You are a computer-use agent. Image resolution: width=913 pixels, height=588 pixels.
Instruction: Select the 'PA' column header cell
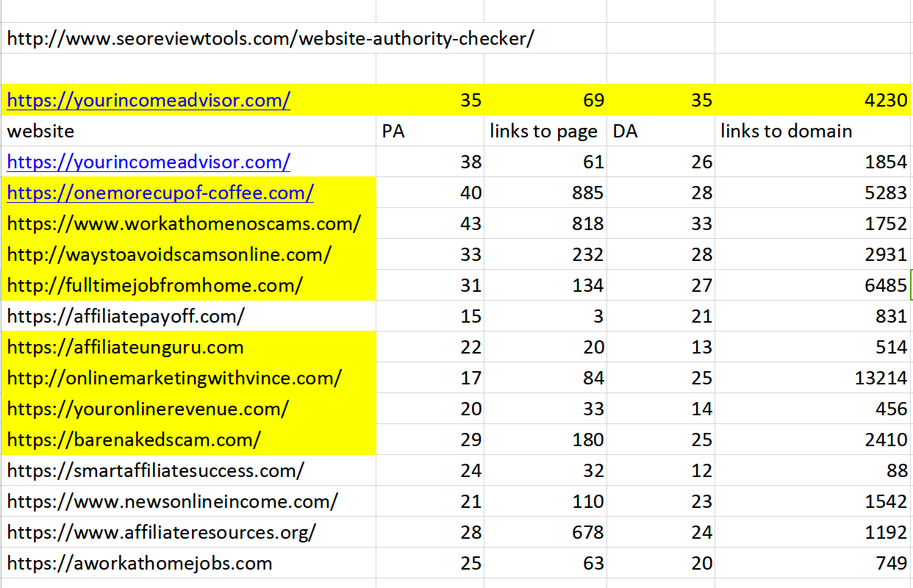(430, 131)
